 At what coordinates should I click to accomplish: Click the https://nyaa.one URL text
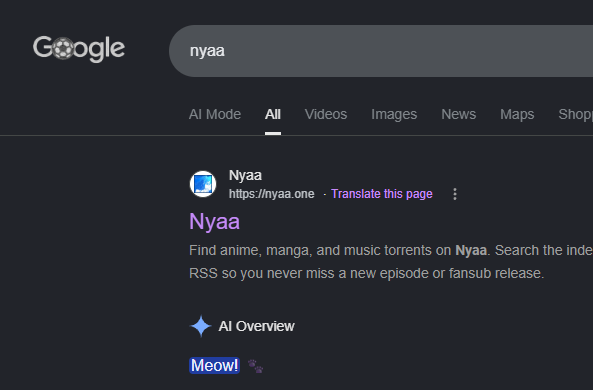pyautogui.click(x=271, y=194)
